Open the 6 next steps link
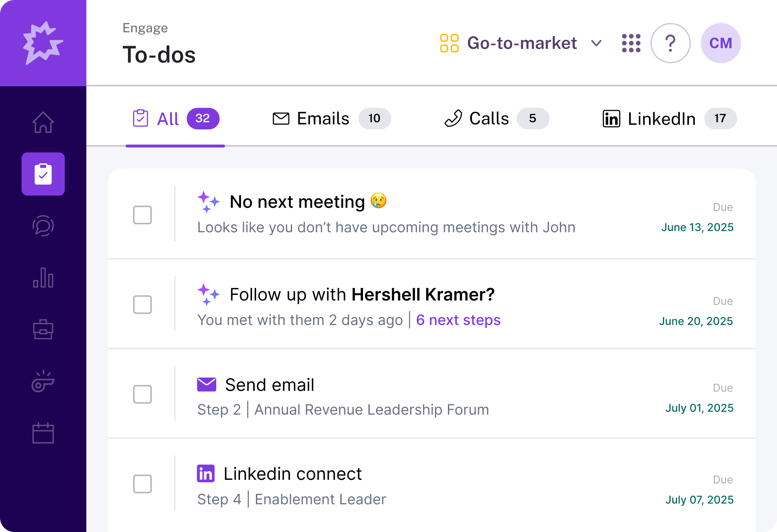Image resolution: width=777 pixels, height=532 pixels. point(458,320)
